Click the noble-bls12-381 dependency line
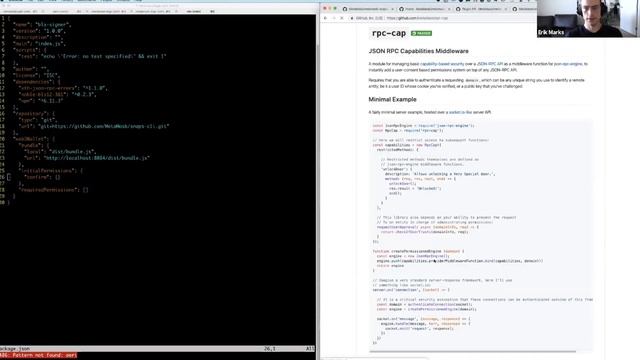The width and height of the screenshot is (640, 360). (x=58, y=94)
